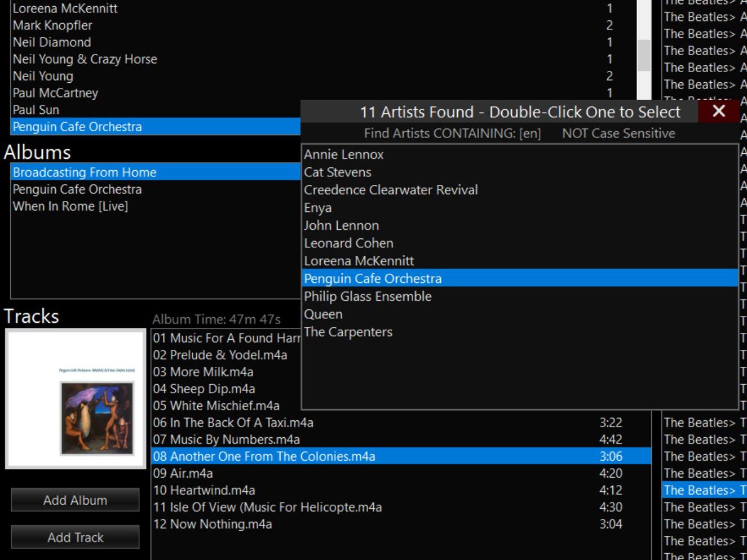
Task: Select track 06 In The Back Of A Taxi
Action: click(233, 423)
